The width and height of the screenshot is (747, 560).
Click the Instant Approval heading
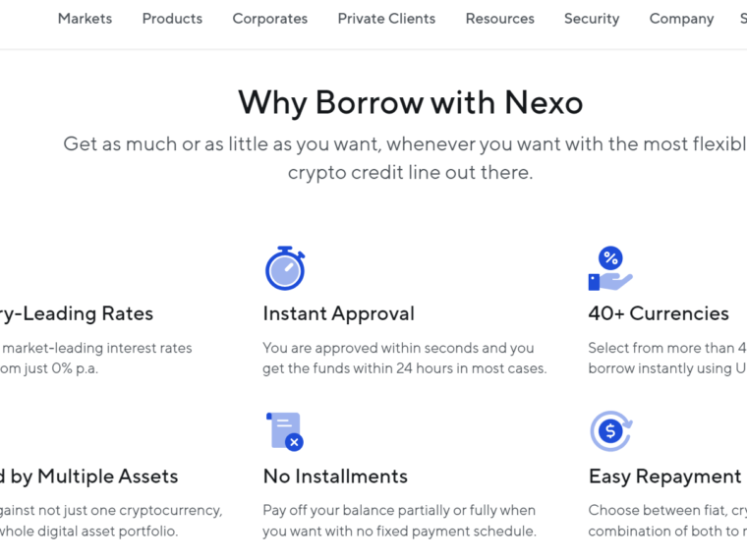pyautogui.click(x=339, y=313)
